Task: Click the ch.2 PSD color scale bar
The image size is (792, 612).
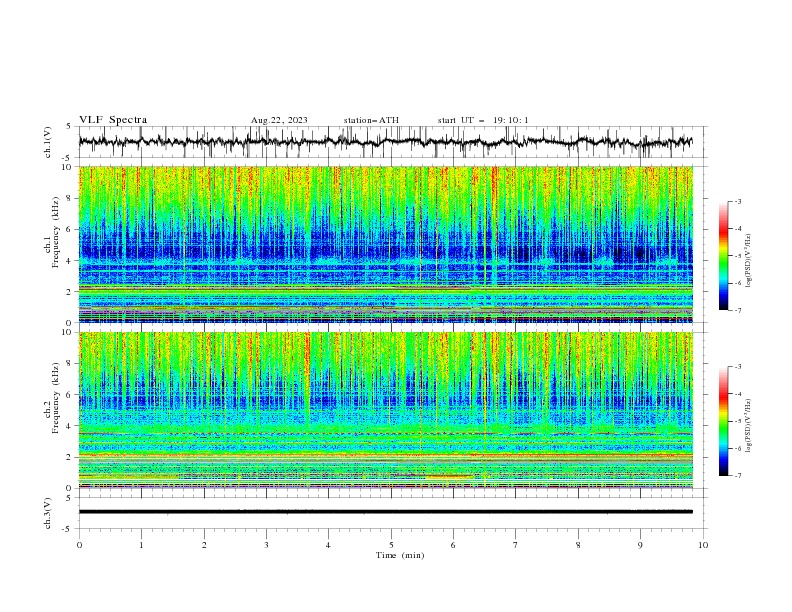Action: click(x=723, y=421)
